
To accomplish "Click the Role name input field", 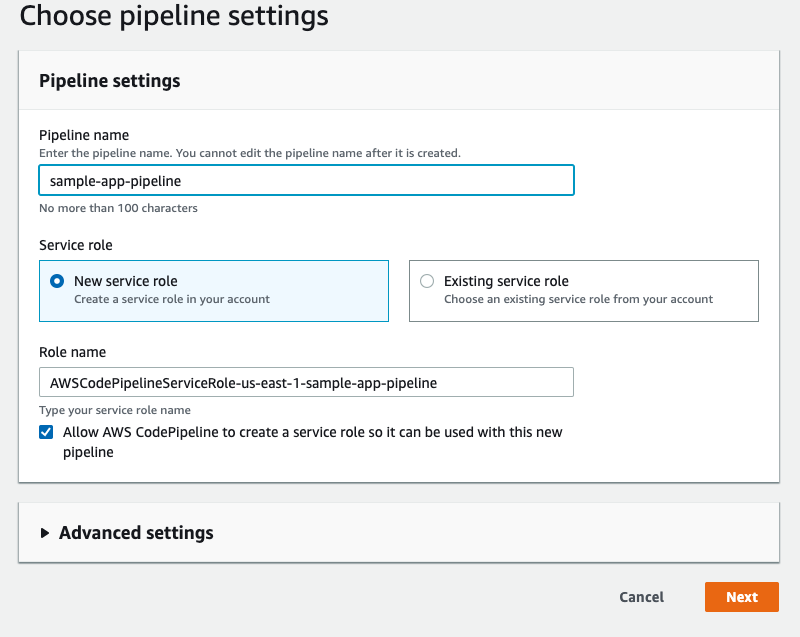I will coord(306,382).
